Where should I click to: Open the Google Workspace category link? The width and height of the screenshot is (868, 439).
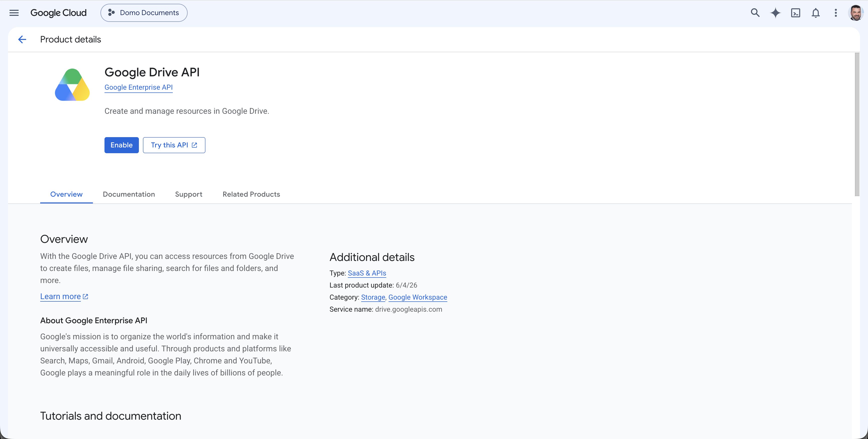coord(417,297)
